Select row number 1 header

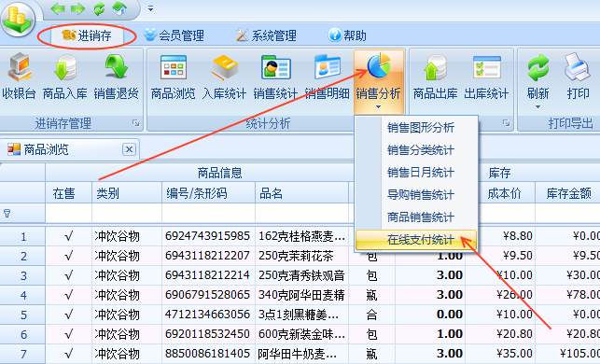(23, 236)
